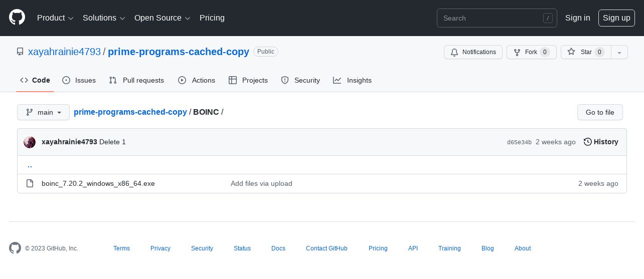Expand the Product menu
Screen dimensions: 644x279
point(55,18)
